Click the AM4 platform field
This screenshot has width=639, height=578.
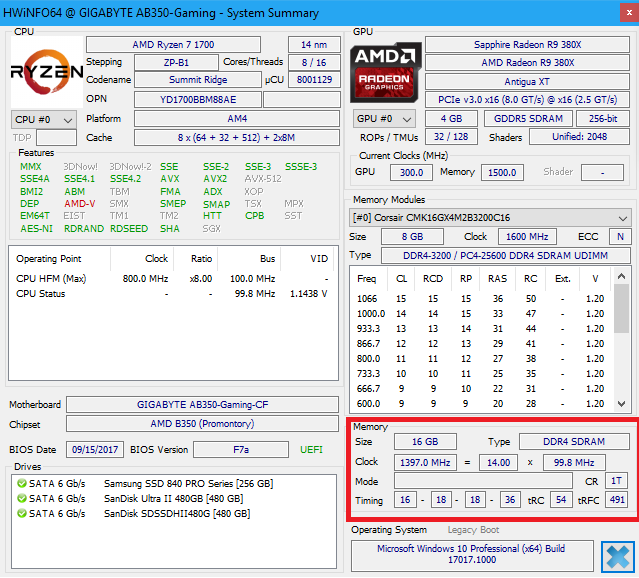(x=237, y=119)
